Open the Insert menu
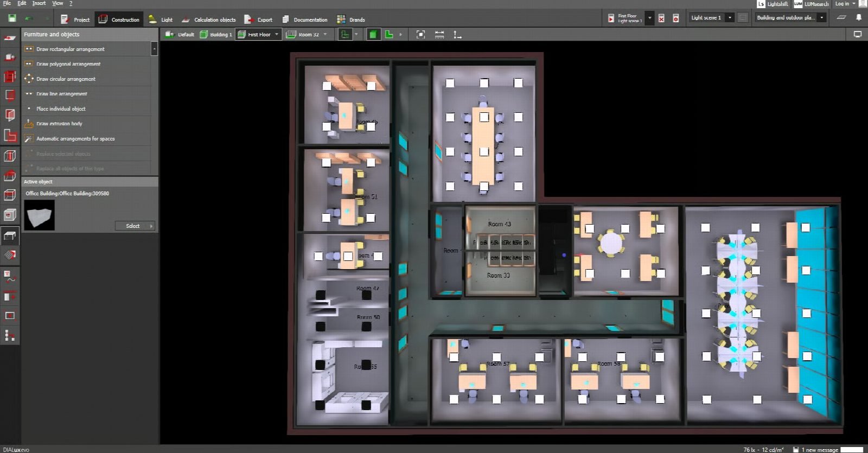The height and width of the screenshot is (453, 868). pyautogui.click(x=39, y=3)
